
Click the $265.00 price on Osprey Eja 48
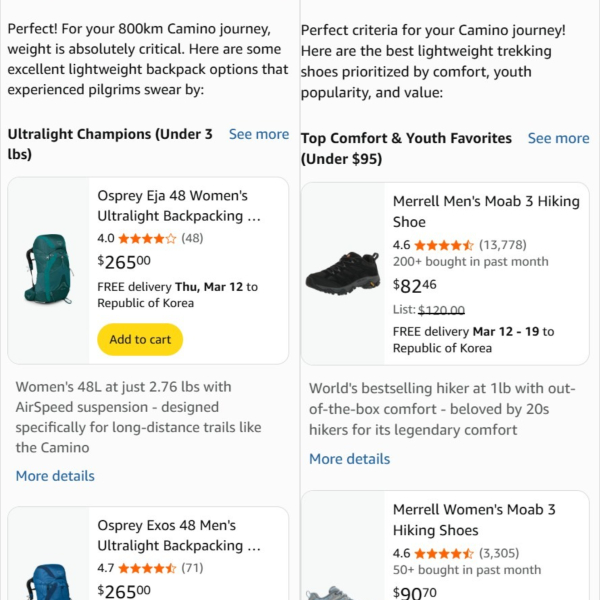124,262
